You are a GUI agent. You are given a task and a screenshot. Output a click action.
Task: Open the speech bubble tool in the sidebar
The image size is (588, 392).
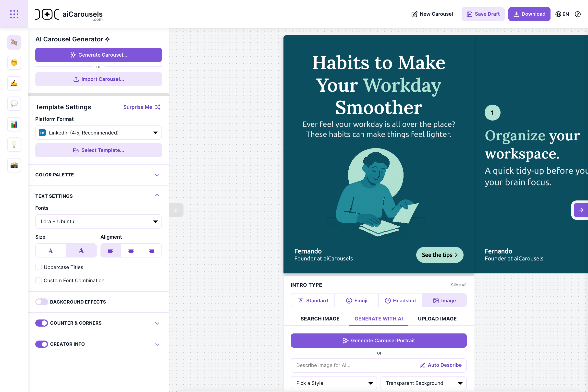tap(14, 103)
